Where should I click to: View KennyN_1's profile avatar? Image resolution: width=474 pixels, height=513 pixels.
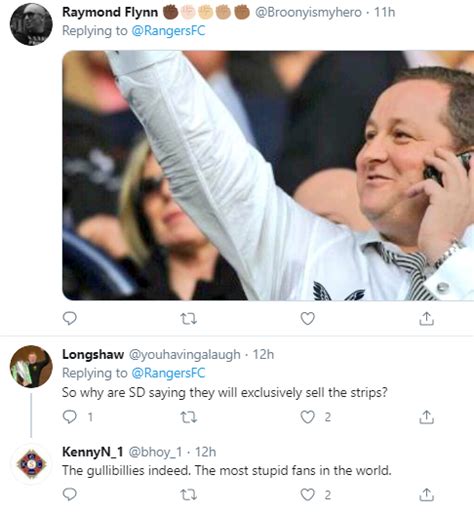tap(31, 463)
